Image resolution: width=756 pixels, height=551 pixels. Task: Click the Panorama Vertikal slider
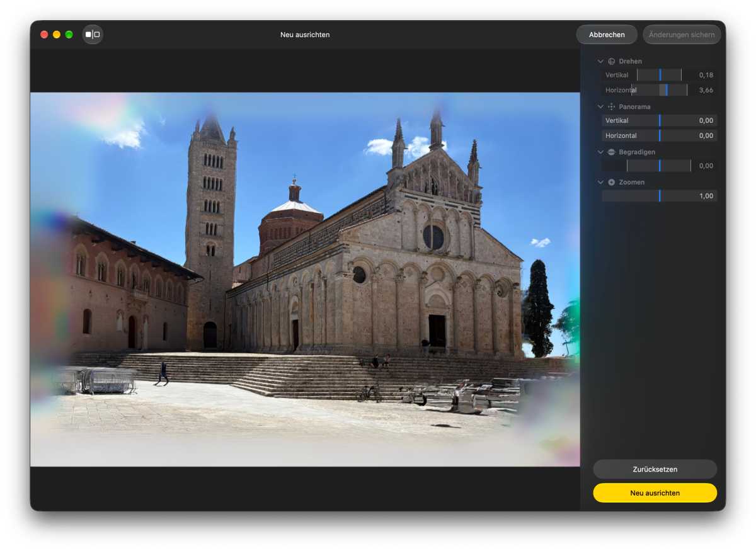pos(659,120)
